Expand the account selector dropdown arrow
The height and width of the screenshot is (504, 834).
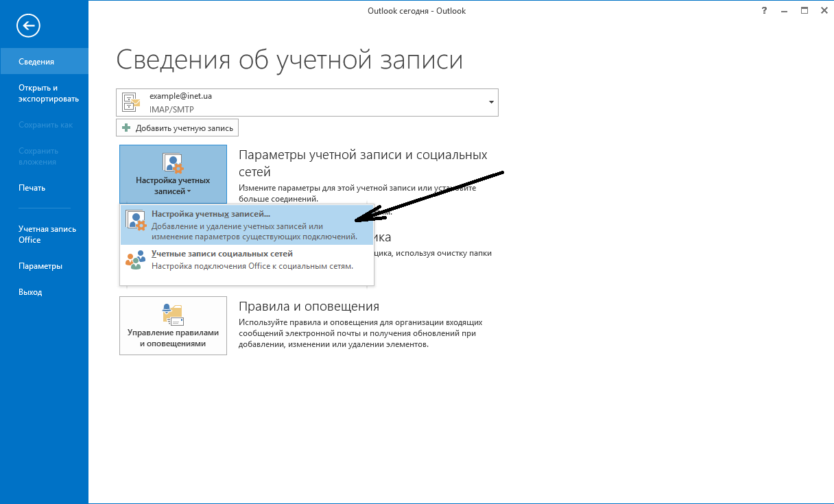pos(491,102)
